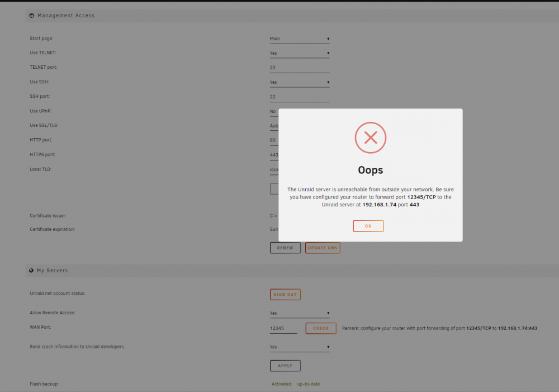Screen dimensions: 559x392
Task: Click the Management Access header text
Action: click(x=66, y=15)
